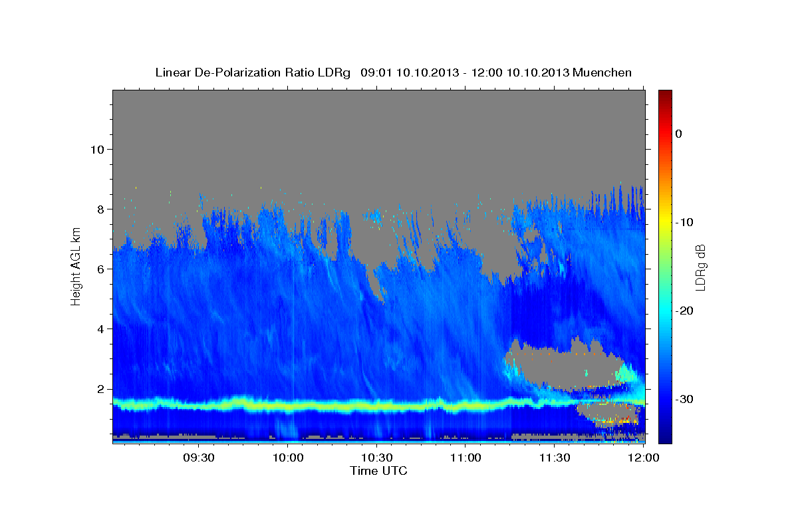Click the 'LDRg dB' colorbar label

pyautogui.click(x=700, y=267)
